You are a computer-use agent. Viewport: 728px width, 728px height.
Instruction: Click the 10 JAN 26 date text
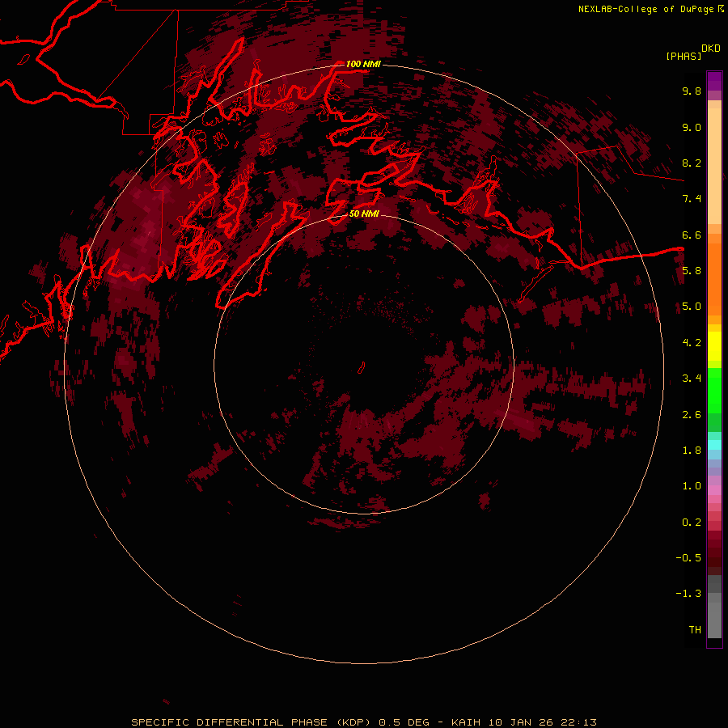[x=523, y=722]
